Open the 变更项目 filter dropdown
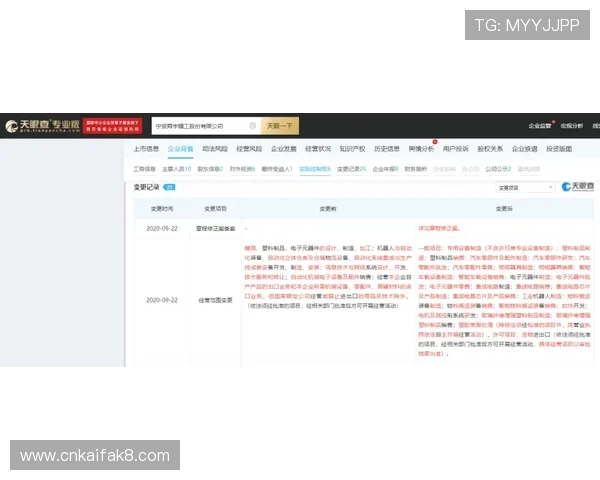600x480 pixels. (525, 188)
